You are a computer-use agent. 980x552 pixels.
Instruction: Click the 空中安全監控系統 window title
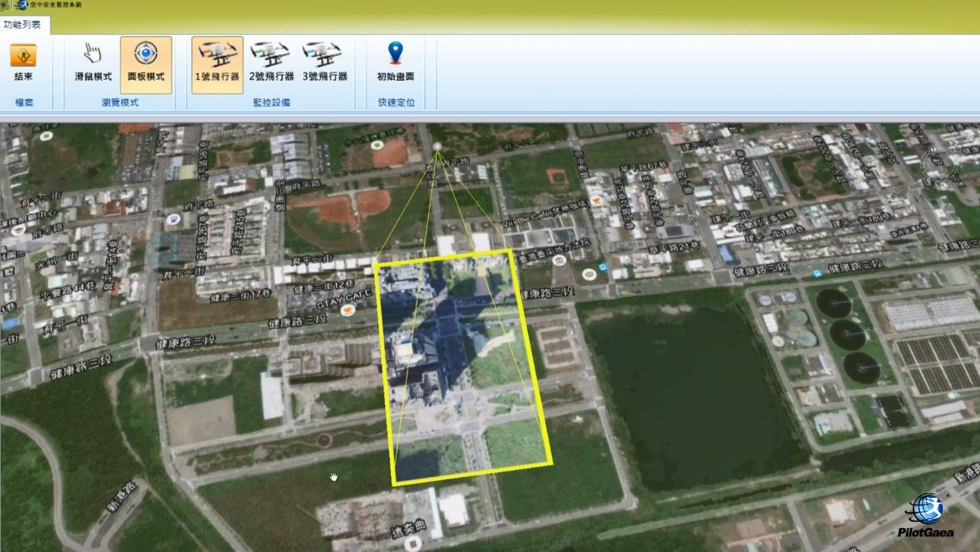[56, 5]
